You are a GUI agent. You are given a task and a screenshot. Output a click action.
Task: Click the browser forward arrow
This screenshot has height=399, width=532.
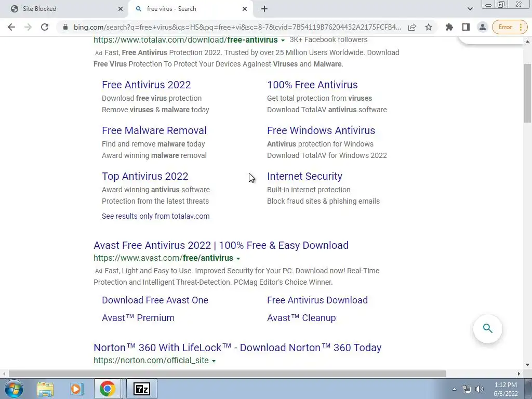(28, 27)
